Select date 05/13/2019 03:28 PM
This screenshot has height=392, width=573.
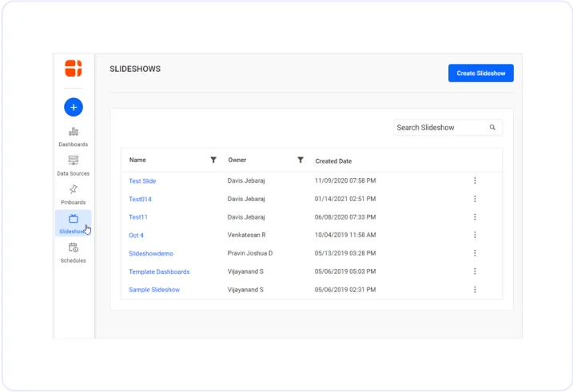pyautogui.click(x=345, y=253)
